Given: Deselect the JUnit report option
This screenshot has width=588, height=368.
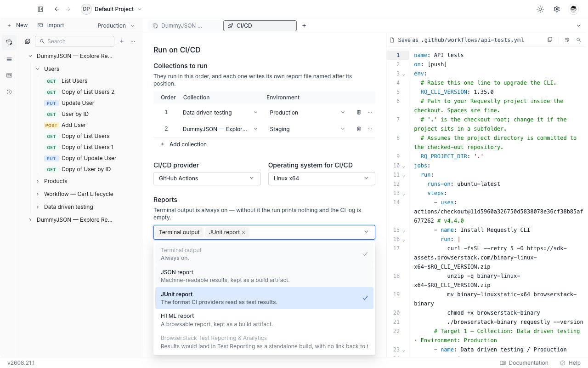Looking at the screenshot, I should pos(264,298).
